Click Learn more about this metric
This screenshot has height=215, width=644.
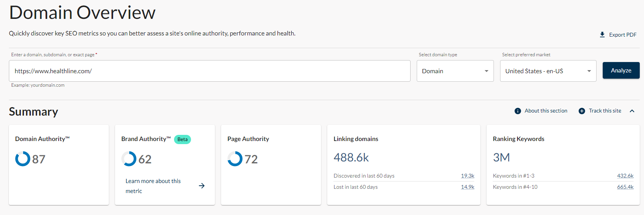pyautogui.click(x=153, y=186)
